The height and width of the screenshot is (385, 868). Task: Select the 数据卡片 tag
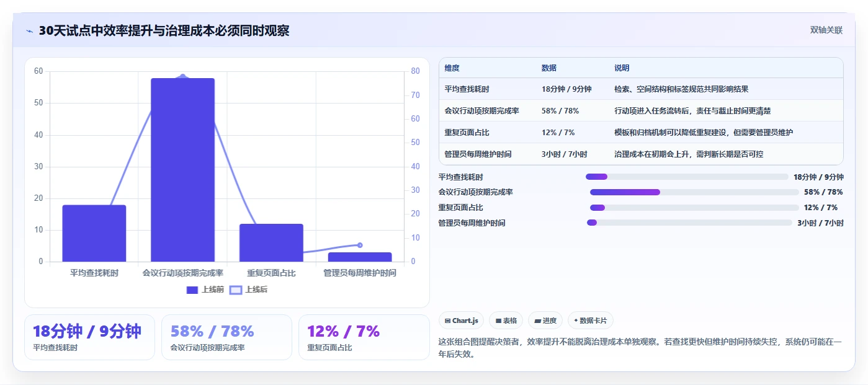[x=590, y=321]
